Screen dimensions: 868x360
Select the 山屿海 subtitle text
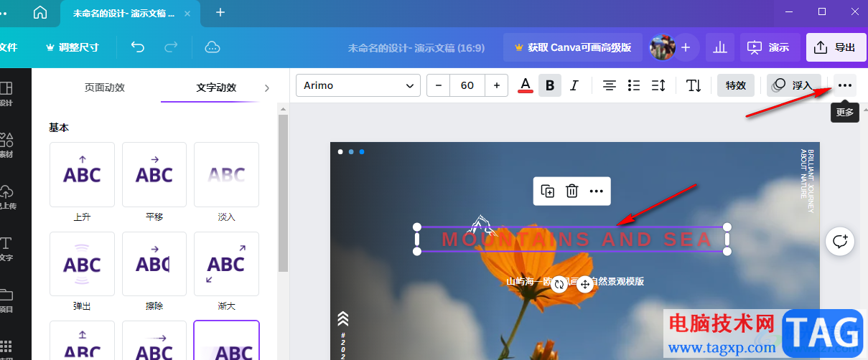coord(574,281)
